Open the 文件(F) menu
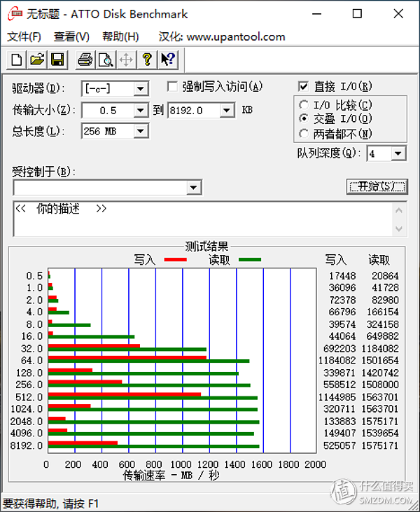 pos(24,36)
